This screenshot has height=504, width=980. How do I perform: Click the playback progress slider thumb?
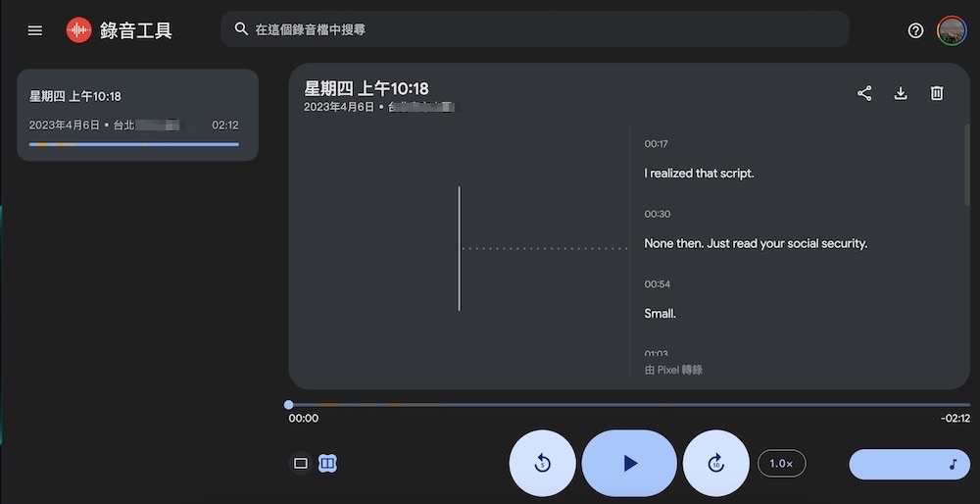pyautogui.click(x=288, y=405)
